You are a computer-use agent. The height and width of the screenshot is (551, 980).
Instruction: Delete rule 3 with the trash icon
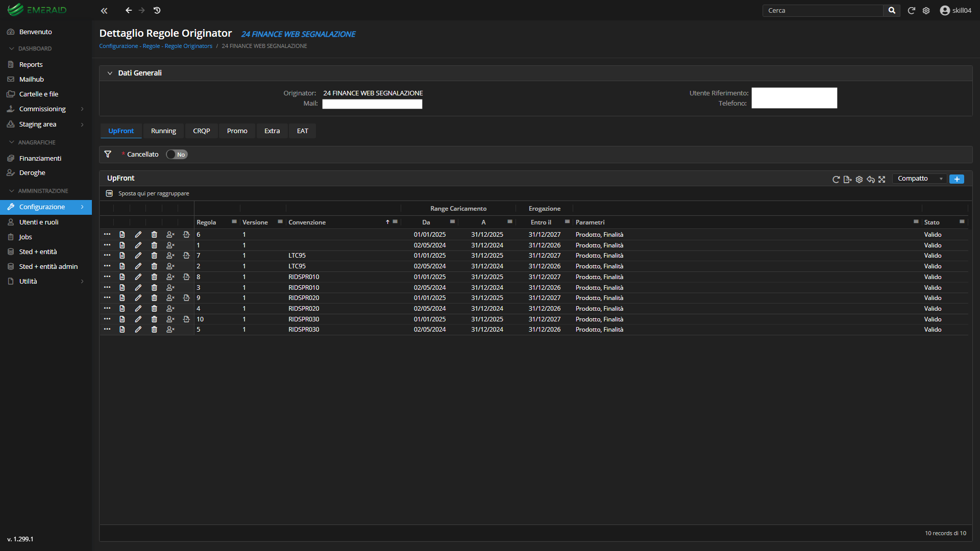(x=154, y=288)
